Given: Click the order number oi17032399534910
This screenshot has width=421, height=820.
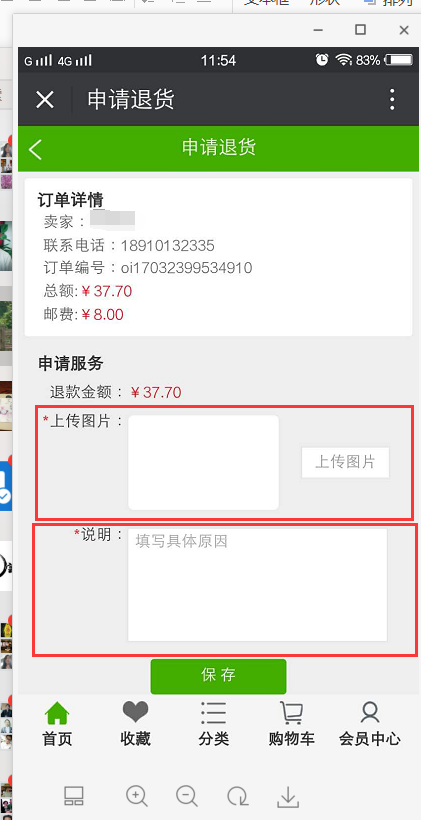Looking at the screenshot, I should click(x=187, y=268).
